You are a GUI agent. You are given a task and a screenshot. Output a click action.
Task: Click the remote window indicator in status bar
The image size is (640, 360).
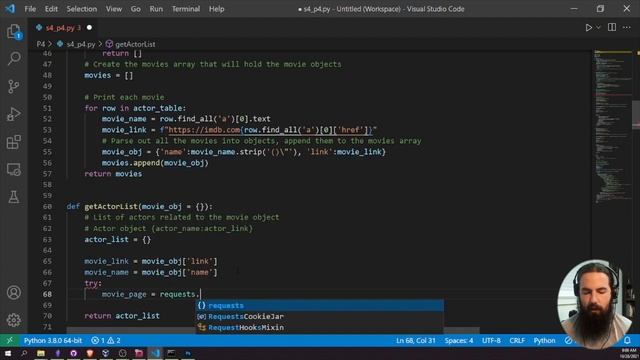9,340
